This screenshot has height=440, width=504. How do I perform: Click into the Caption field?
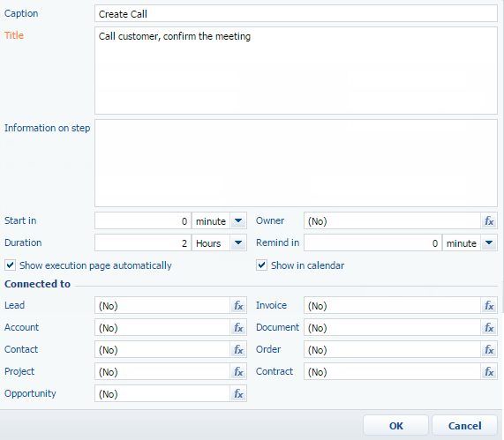tap(296, 14)
